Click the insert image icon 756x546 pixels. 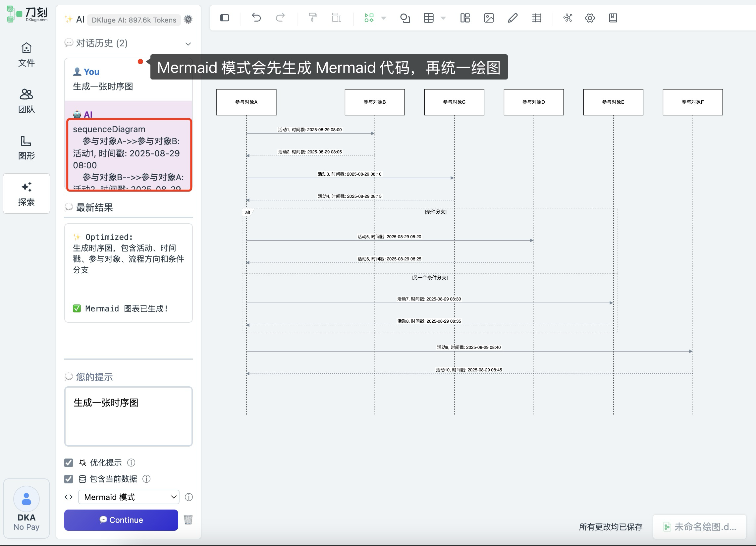(x=489, y=18)
